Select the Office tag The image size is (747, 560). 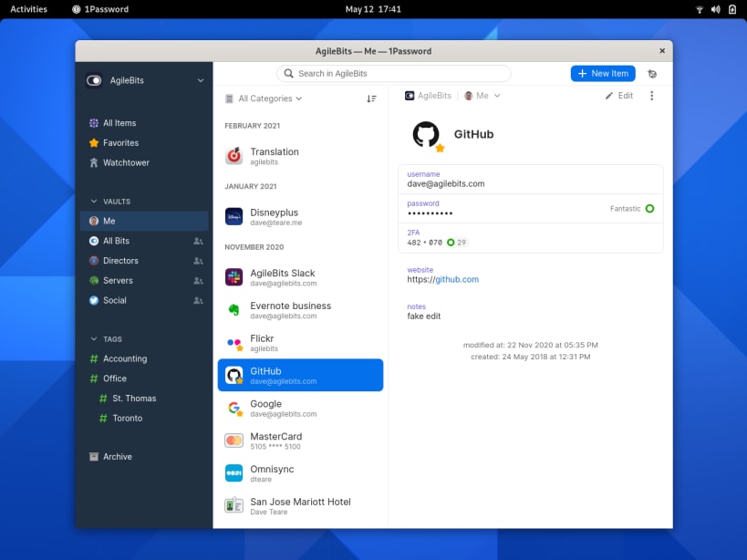click(144, 379)
